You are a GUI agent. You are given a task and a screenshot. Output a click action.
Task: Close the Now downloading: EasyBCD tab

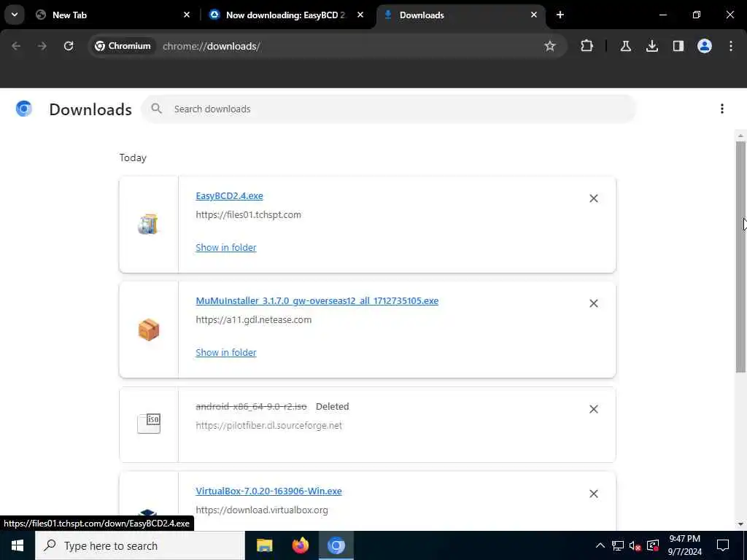360,15
